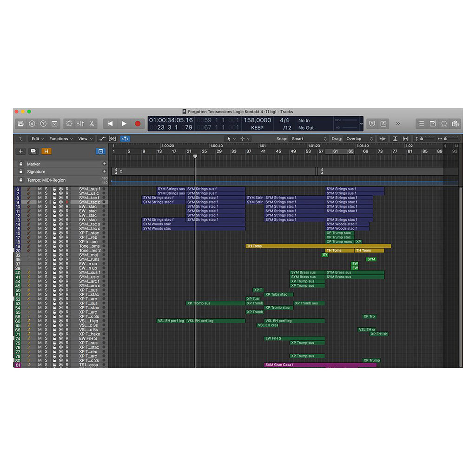The image size is (476, 476).
Task: Open Smart Controls with the dial icon
Action: coord(69,124)
